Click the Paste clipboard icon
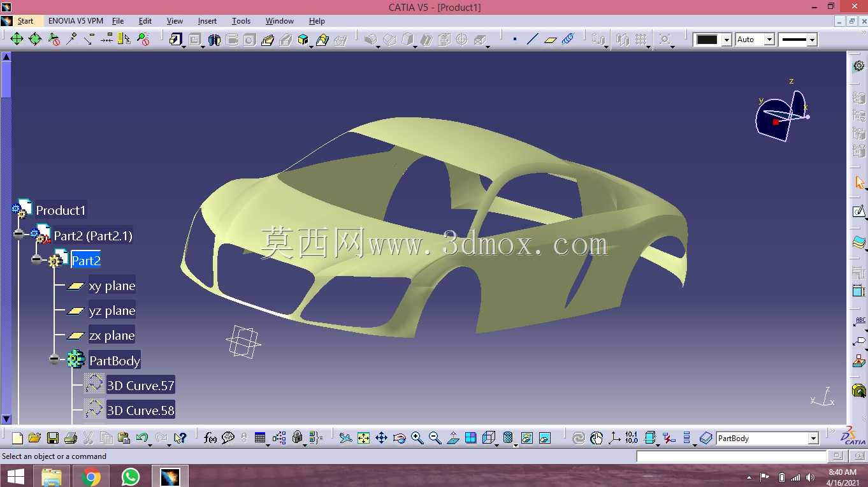 pos(124,438)
